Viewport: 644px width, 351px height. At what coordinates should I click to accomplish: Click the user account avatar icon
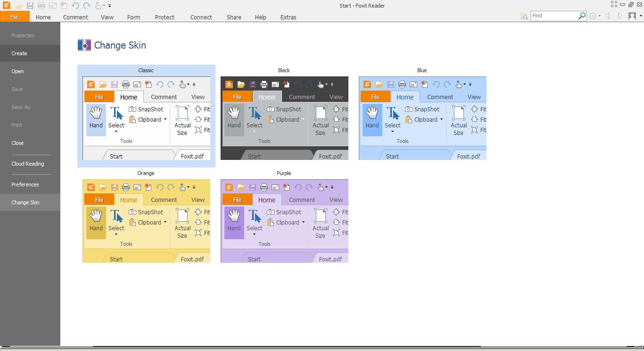[x=632, y=16]
